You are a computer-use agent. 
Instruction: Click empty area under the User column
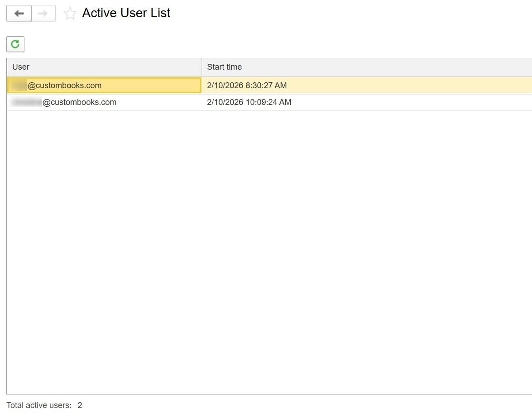tap(104, 249)
